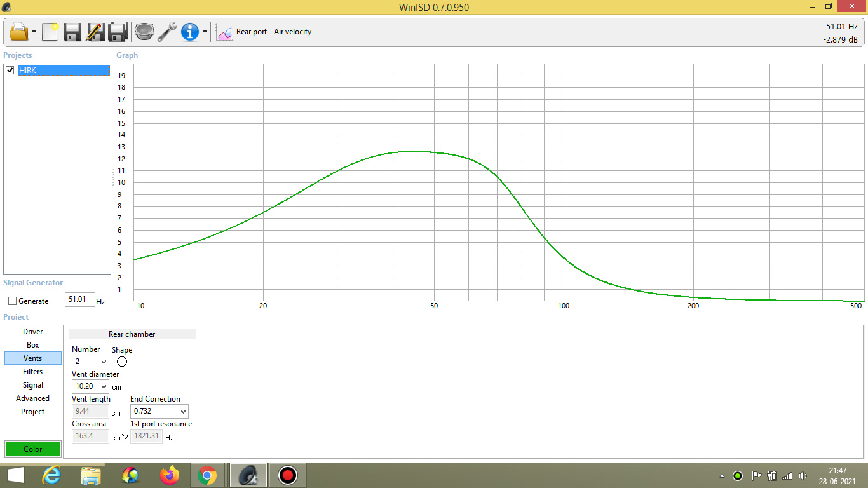
Task: Open the Advanced tab
Action: click(33, 398)
